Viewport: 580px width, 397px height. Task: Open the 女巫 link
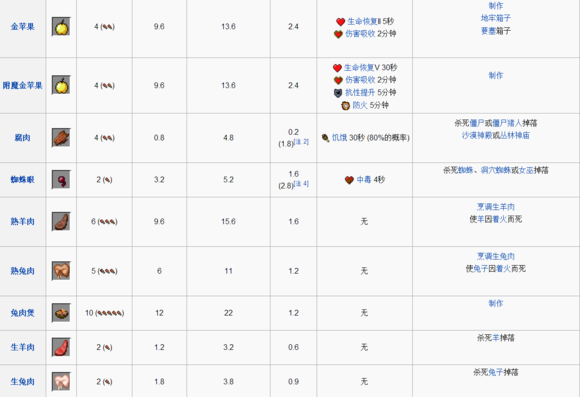[526, 170]
